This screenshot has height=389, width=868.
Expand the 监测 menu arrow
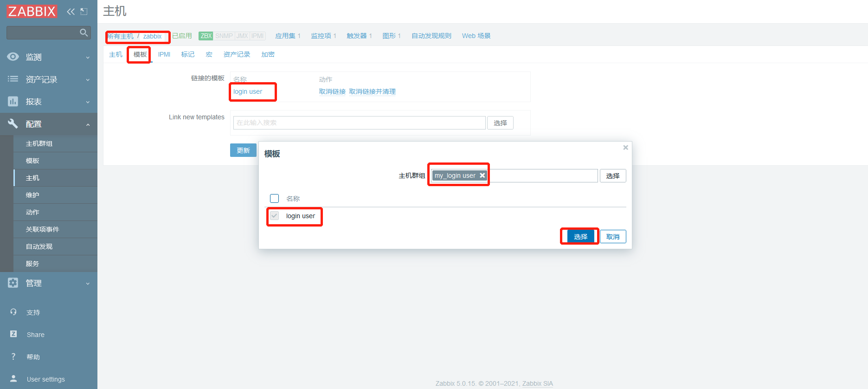(x=88, y=58)
